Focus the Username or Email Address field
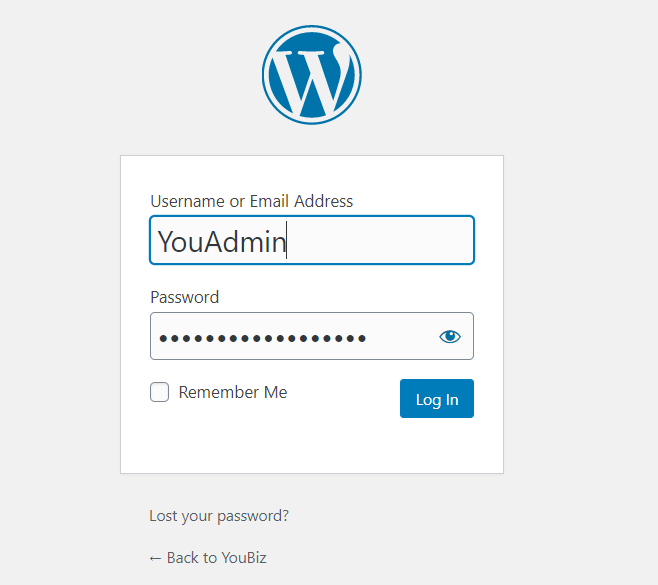Image resolution: width=658 pixels, height=585 pixels. pos(312,240)
